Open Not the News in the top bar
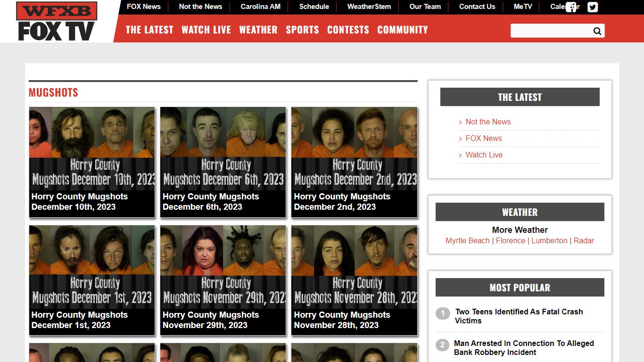This screenshot has height=362, width=644. click(200, 7)
